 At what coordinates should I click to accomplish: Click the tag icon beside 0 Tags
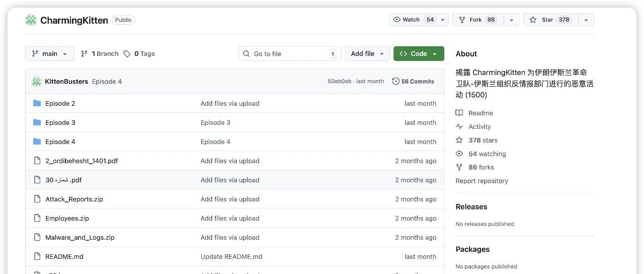(127, 54)
